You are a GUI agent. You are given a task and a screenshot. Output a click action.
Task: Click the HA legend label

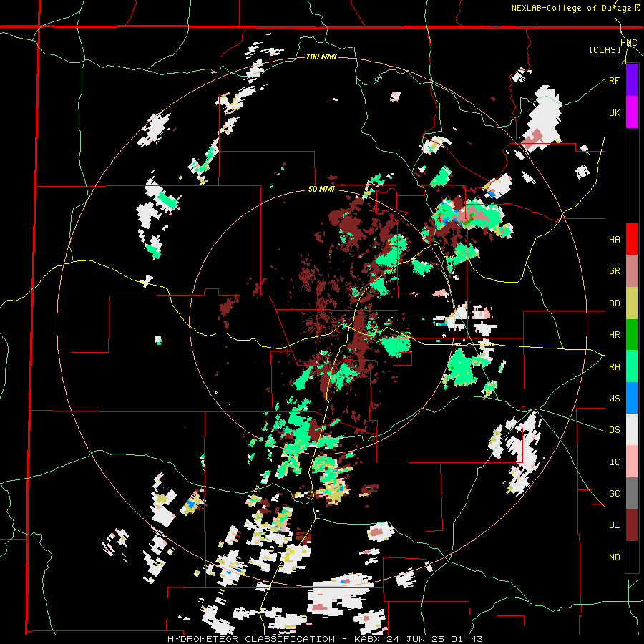click(x=614, y=240)
